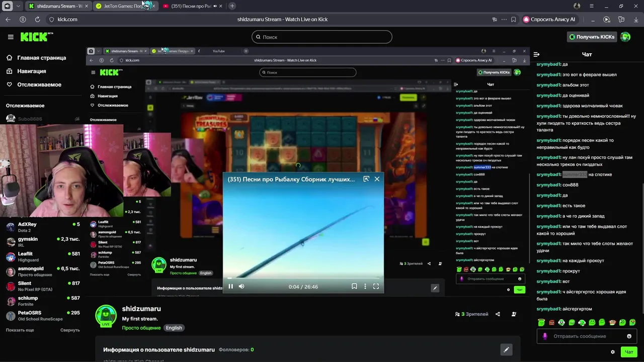Click Получить KICKs button

click(x=592, y=37)
